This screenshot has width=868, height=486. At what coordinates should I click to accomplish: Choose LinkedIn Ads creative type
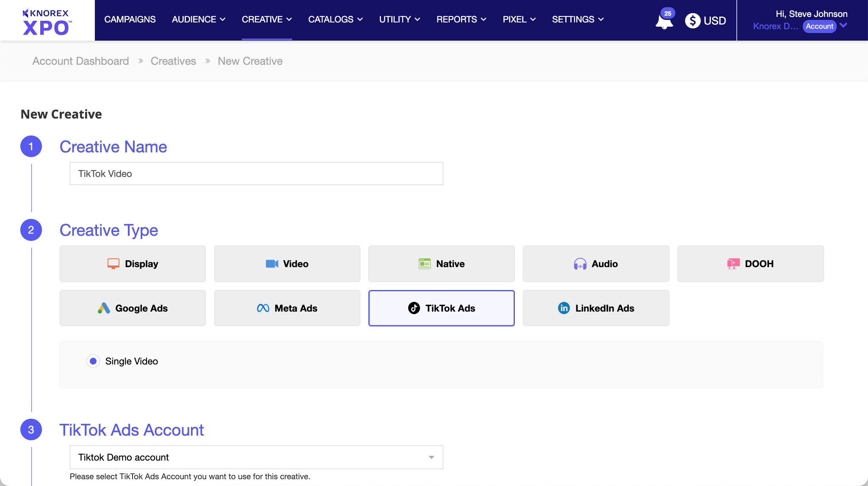point(596,308)
